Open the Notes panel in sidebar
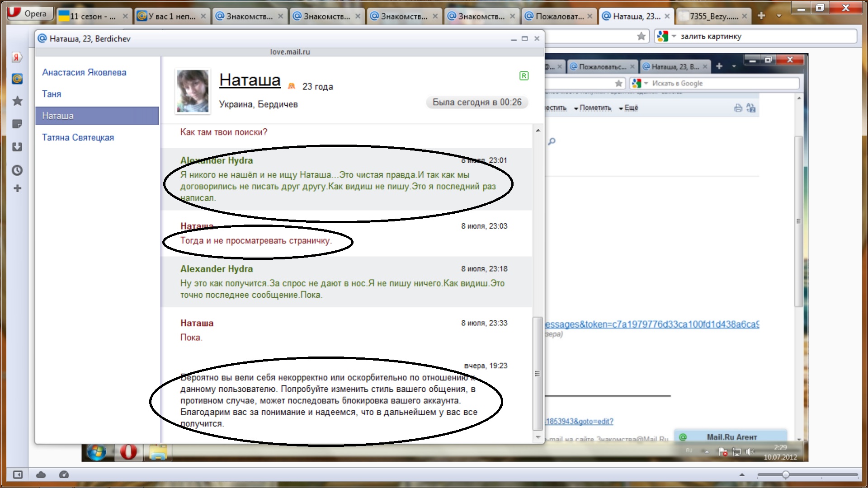The width and height of the screenshot is (868, 488). click(17, 124)
